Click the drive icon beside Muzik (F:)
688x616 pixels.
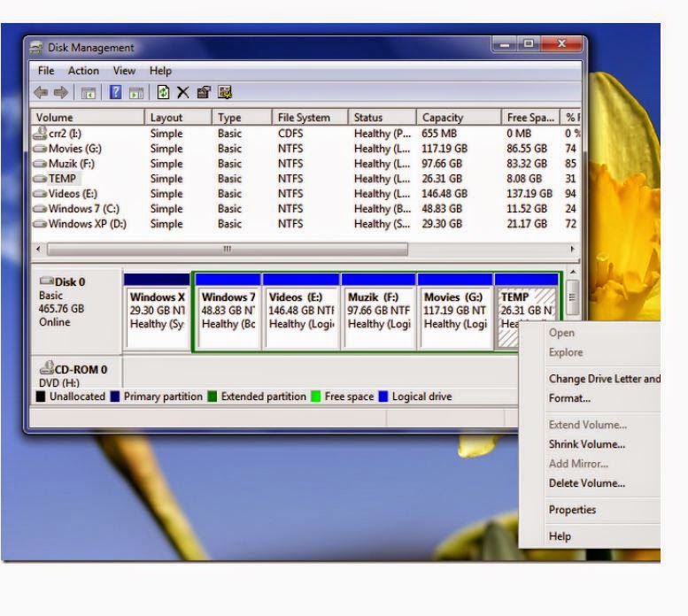pyautogui.click(x=40, y=164)
